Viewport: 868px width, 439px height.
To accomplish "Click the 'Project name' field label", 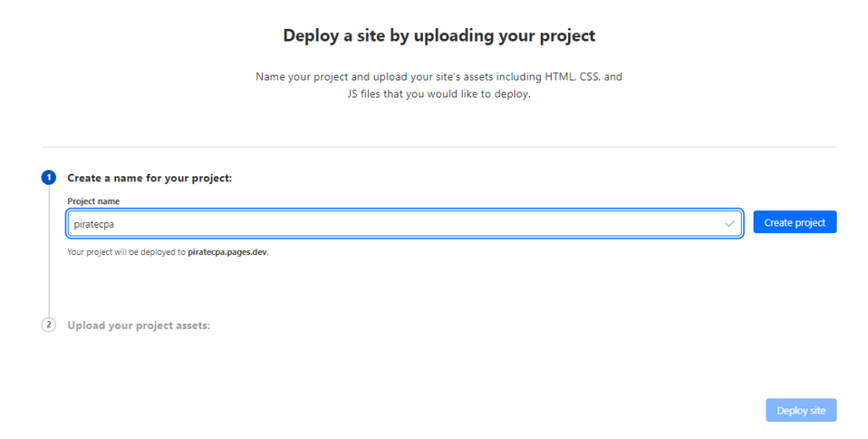I will click(x=93, y=201).
